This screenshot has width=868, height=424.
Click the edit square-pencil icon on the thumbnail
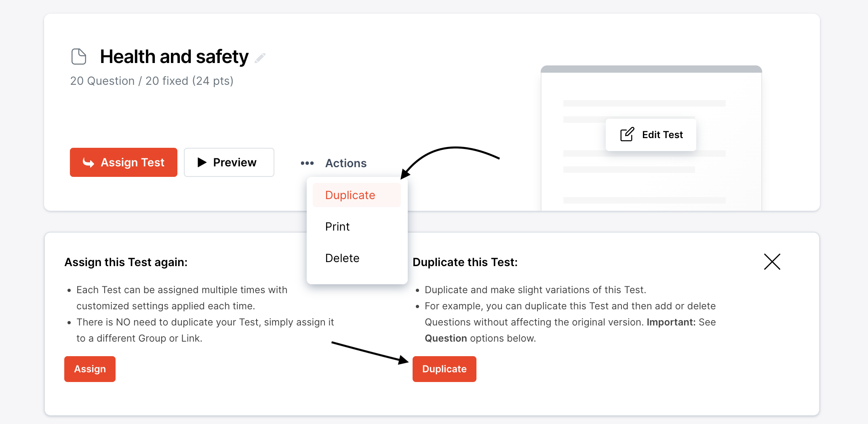point(627,134)
